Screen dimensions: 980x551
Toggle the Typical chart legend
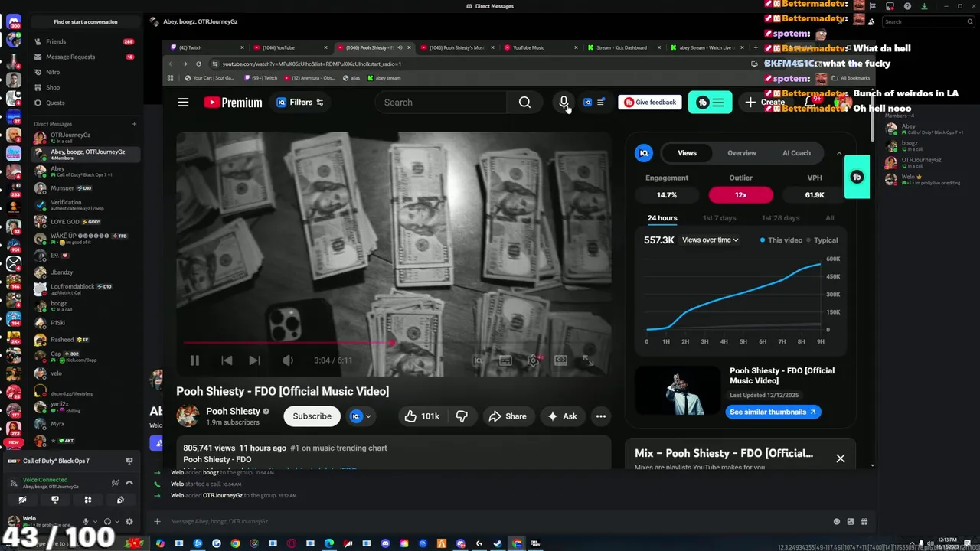(822, 240)
